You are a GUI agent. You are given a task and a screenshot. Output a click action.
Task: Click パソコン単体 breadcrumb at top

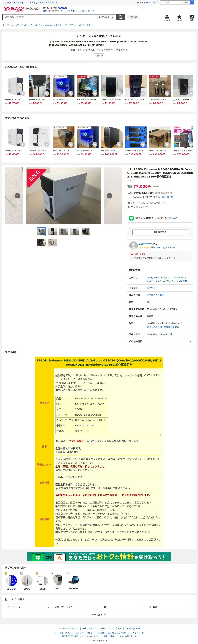(85, 25)
